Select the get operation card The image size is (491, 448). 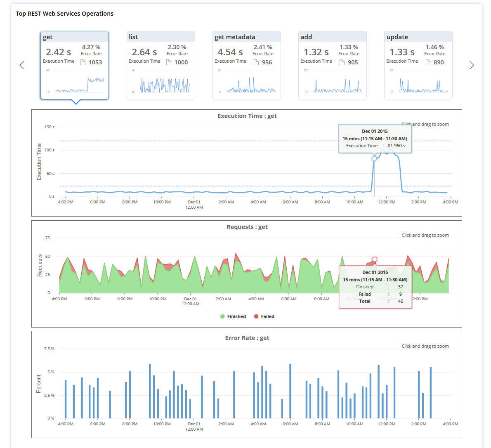pyautogui.click(x=75, y=65)
